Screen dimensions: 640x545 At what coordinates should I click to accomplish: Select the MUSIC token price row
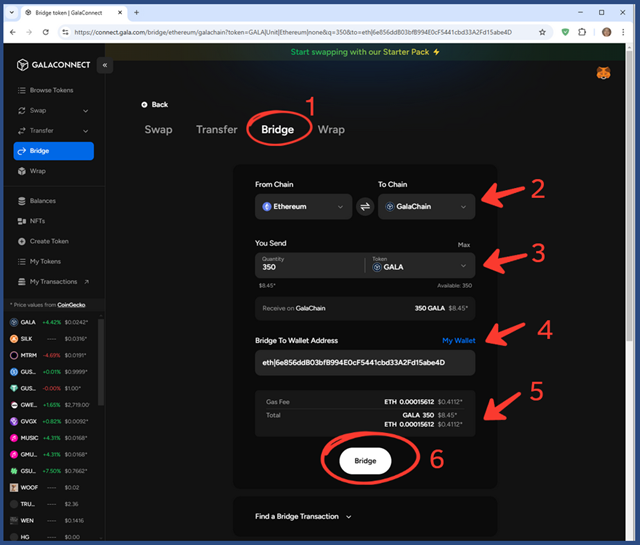pyautogui.click(x=49, y=438)
